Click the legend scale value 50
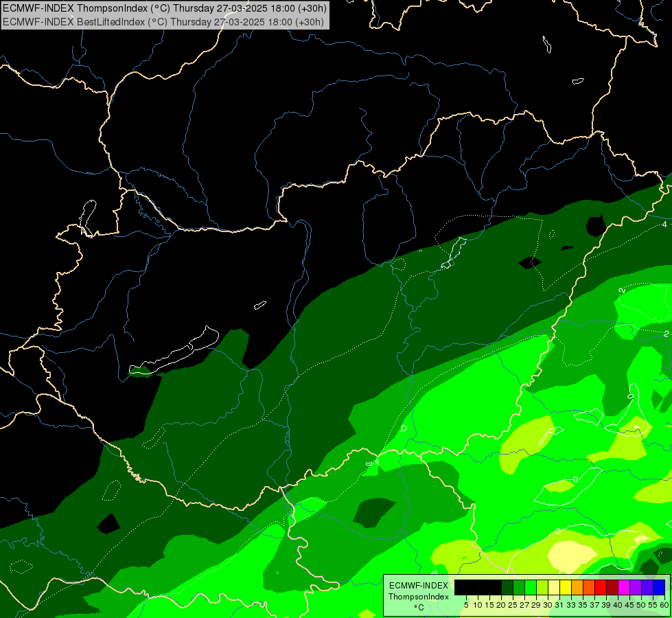This screenshot has width=672, height=618. click(x=642, y=605)
